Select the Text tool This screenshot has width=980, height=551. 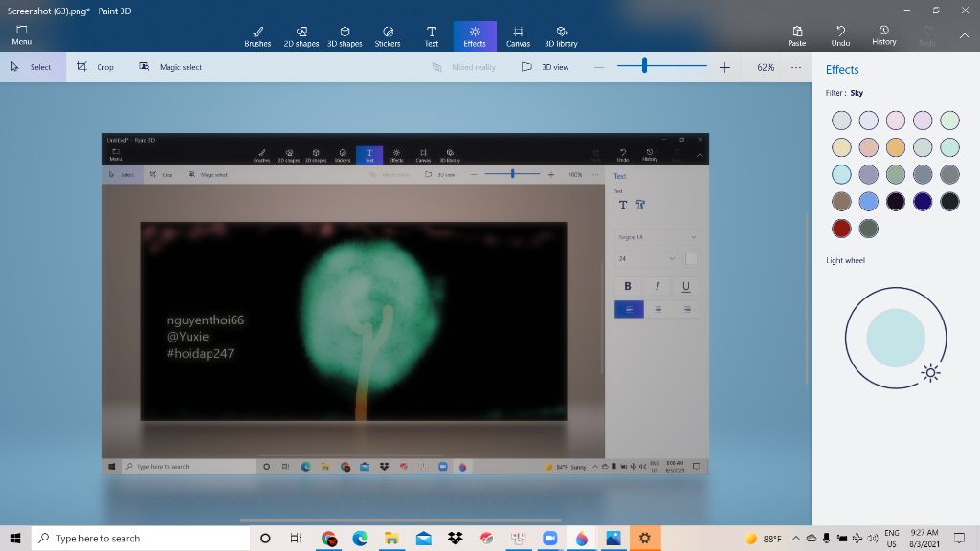click(x=432, y=36)
